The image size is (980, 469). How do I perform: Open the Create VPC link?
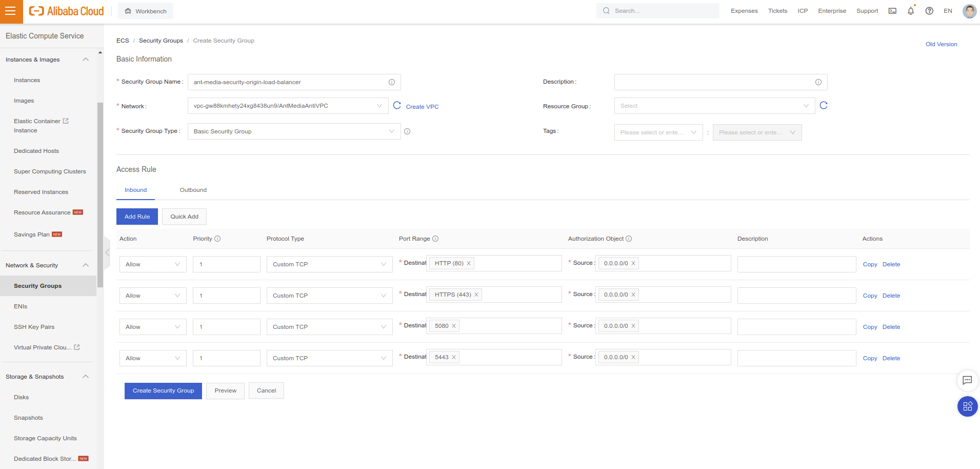click(422, 107)
